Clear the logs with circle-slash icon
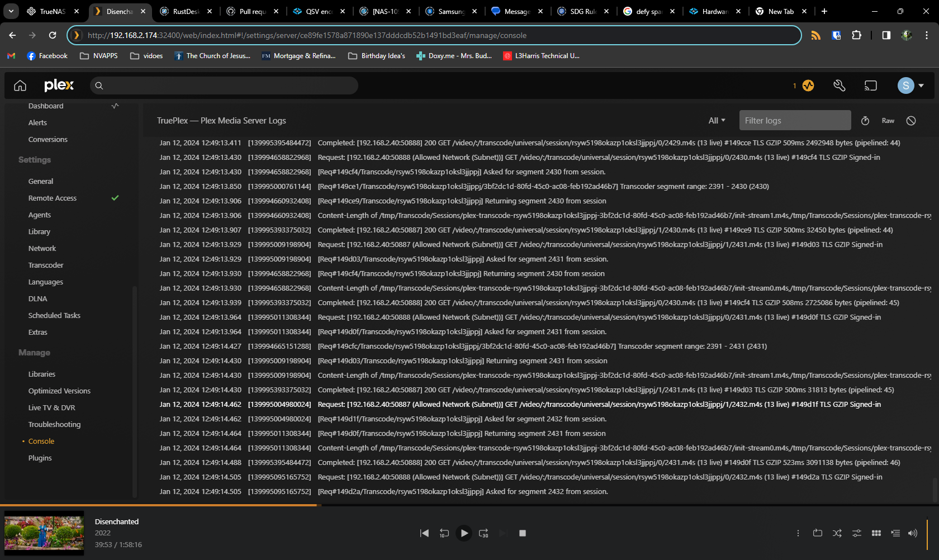This screenshot has height=560, width=939. tap(911, 121)
